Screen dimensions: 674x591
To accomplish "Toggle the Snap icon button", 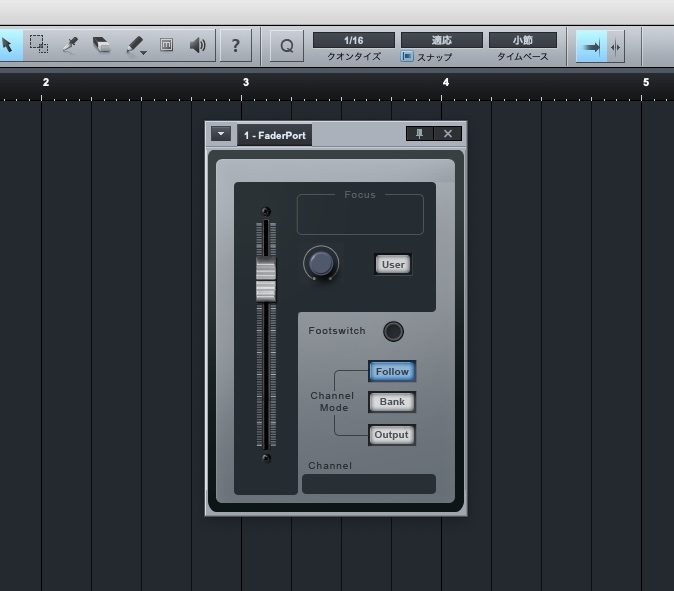I will coord(407,56).
